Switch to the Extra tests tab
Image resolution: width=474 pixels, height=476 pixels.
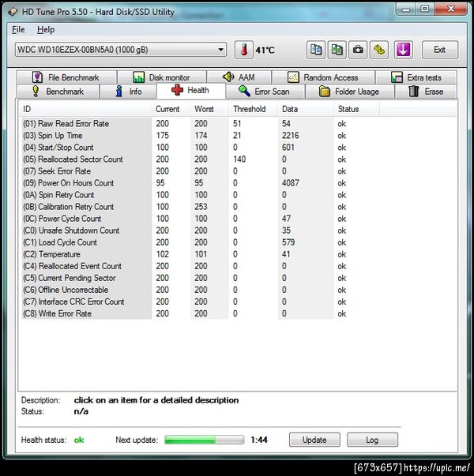[x=416, y=77]
